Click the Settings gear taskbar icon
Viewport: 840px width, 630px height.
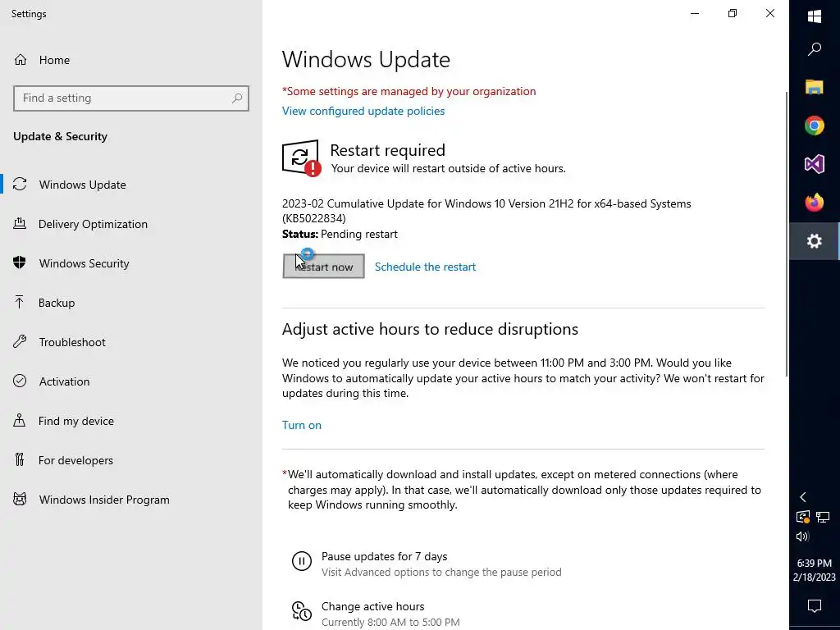click(x=815, y=241)
